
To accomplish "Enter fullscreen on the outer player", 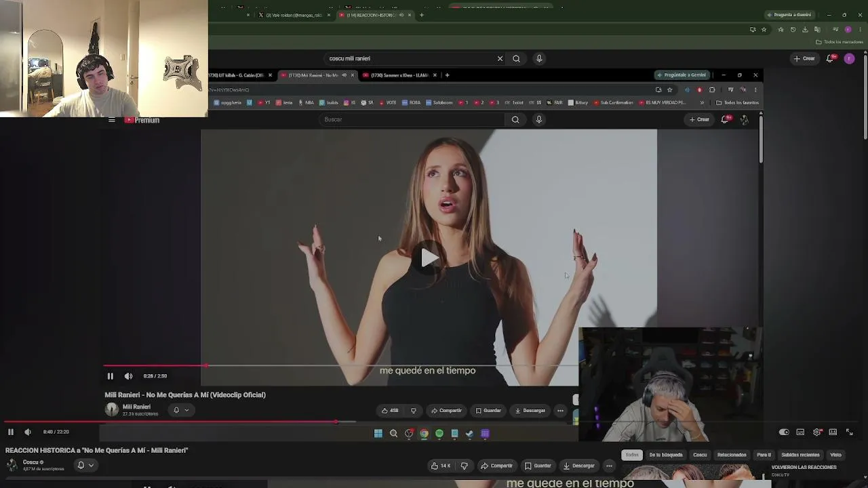I will tap(849, 432).
